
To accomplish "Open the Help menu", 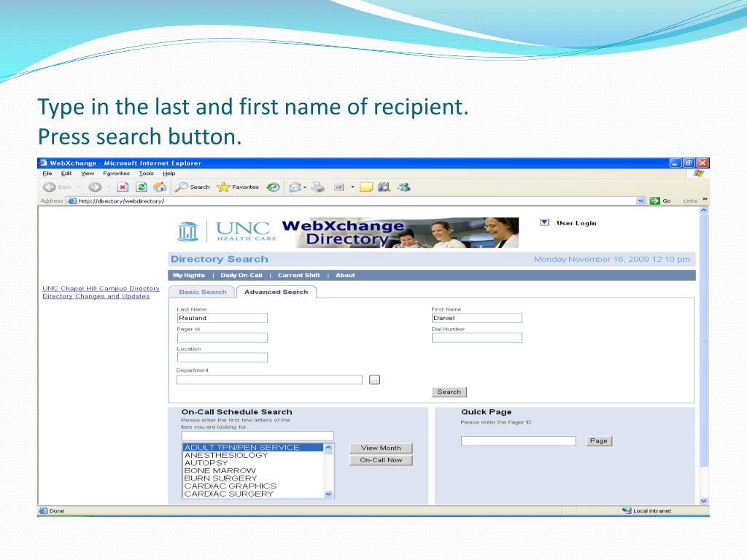I will pos(169,174).
